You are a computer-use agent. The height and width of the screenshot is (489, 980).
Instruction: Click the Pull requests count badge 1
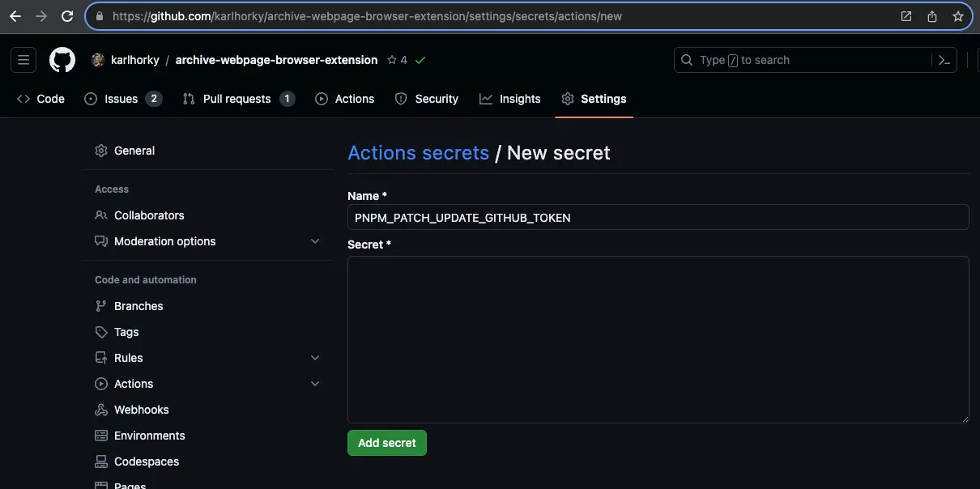[287, 99]
